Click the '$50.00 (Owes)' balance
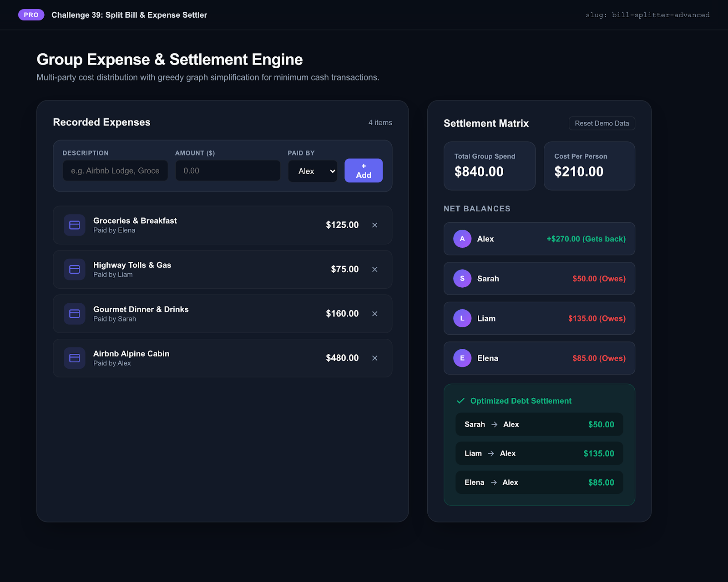The height and width of the screenshot is (582, 728). (x=599, y=279)
